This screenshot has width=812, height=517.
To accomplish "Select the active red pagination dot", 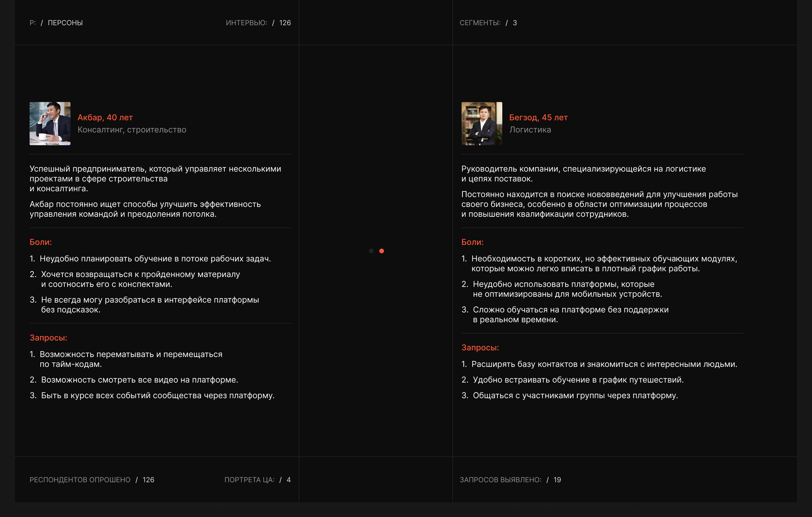I will [x=381, y=251].
